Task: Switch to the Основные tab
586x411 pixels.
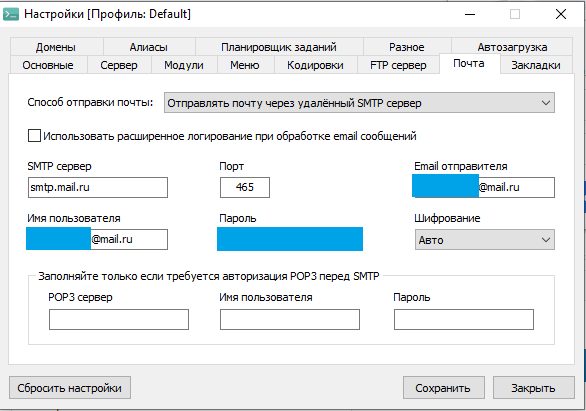Action: [x=48, y=65]
